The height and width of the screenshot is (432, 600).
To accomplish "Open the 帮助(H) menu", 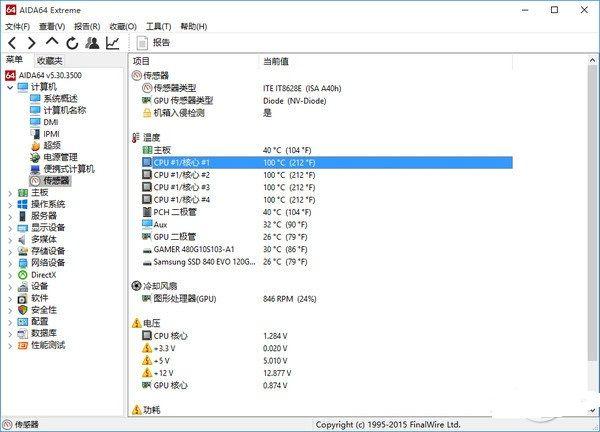I will click(194, 26).
